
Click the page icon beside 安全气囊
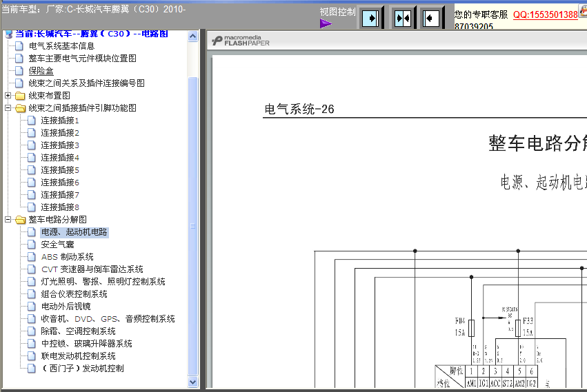(x=32, y=245)
